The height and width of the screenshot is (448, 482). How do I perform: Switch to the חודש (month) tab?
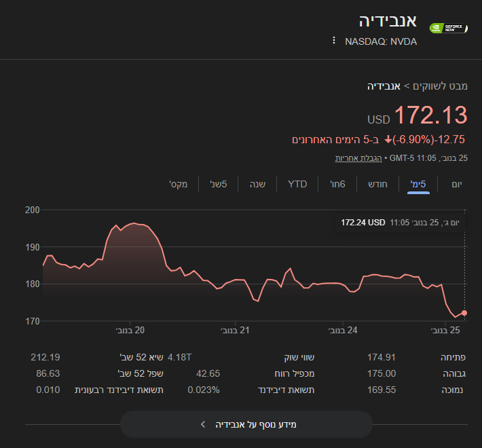377,184
